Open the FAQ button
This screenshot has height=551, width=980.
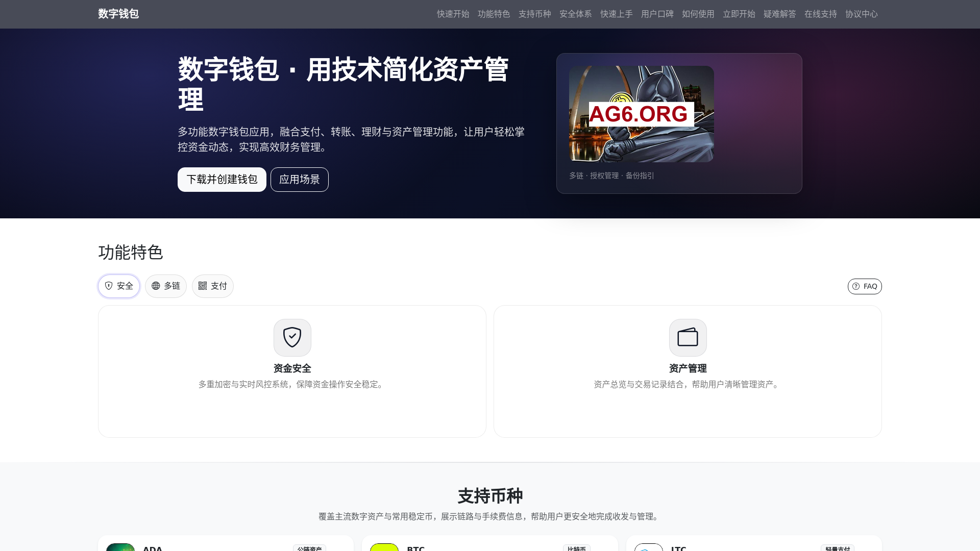(x=865, y=286)
